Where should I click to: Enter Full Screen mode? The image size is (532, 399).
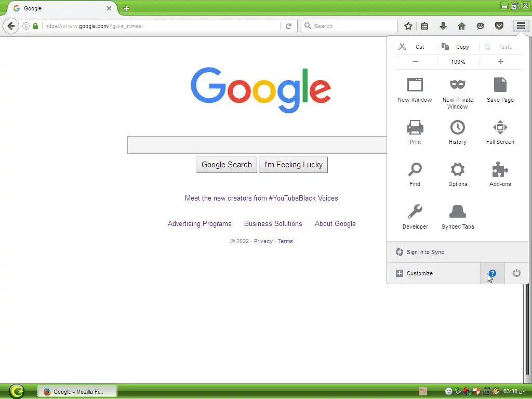click(500, 132)
